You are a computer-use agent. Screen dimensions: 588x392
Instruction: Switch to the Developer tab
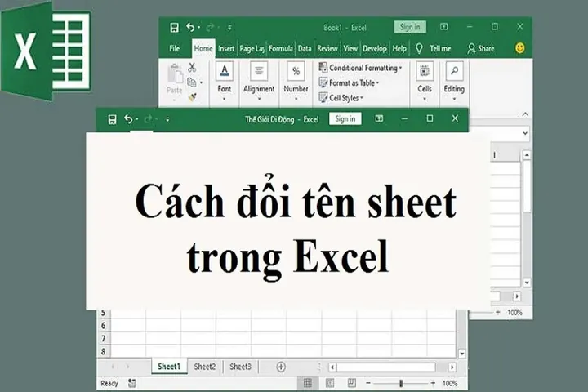click(375, 48)
